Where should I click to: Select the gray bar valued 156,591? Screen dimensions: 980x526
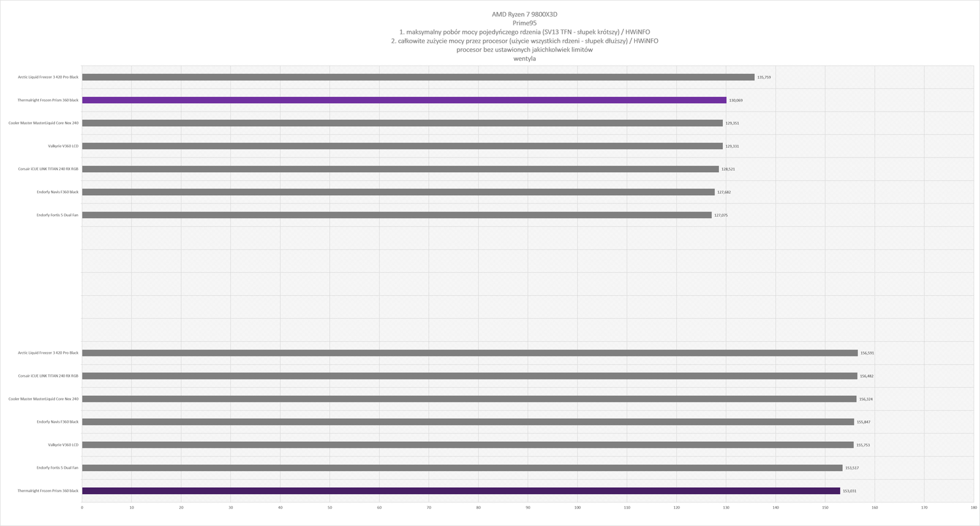pyautogui.click(x=470, y=353)
